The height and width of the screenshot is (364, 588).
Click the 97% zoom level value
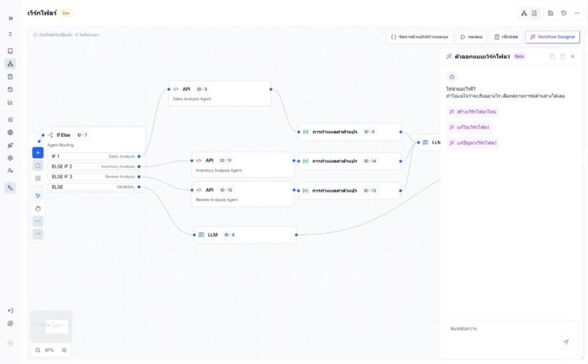coord(50,350)
